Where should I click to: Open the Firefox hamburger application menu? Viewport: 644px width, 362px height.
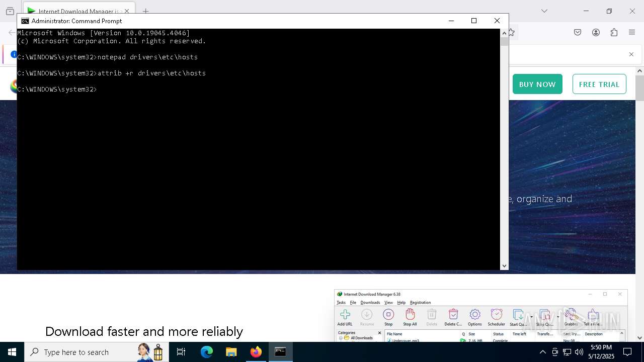632,32
